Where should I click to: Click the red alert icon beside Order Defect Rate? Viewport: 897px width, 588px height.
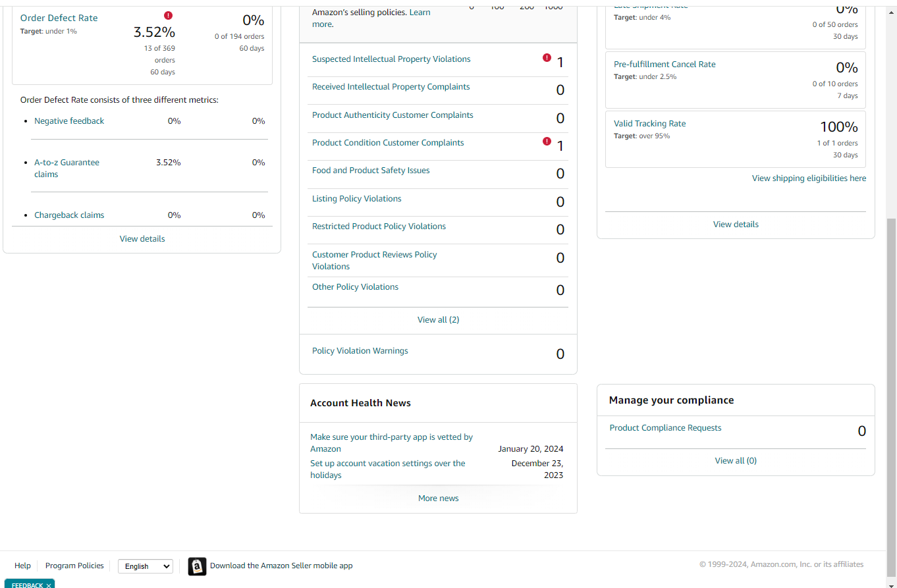pos(168,16)
